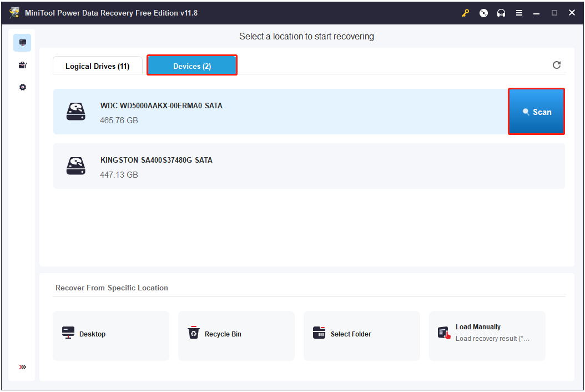Click the register key icon
Screen dimensions: 585x392
(465, 13)
